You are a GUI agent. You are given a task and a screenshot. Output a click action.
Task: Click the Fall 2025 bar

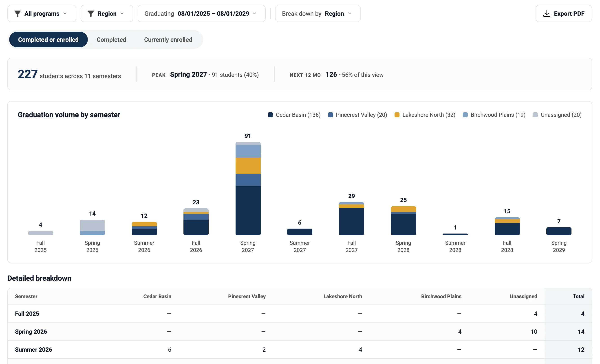[x=40, y=233]
